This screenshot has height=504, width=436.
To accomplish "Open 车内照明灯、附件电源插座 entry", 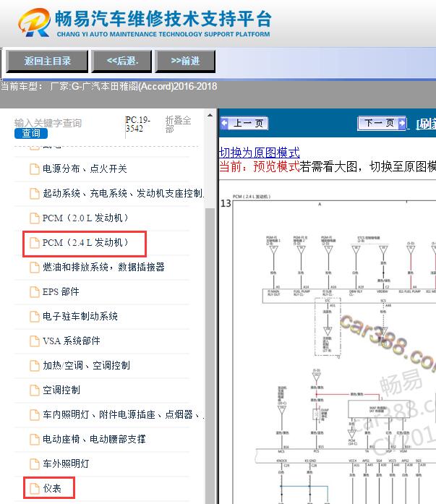I will [122, 414].
